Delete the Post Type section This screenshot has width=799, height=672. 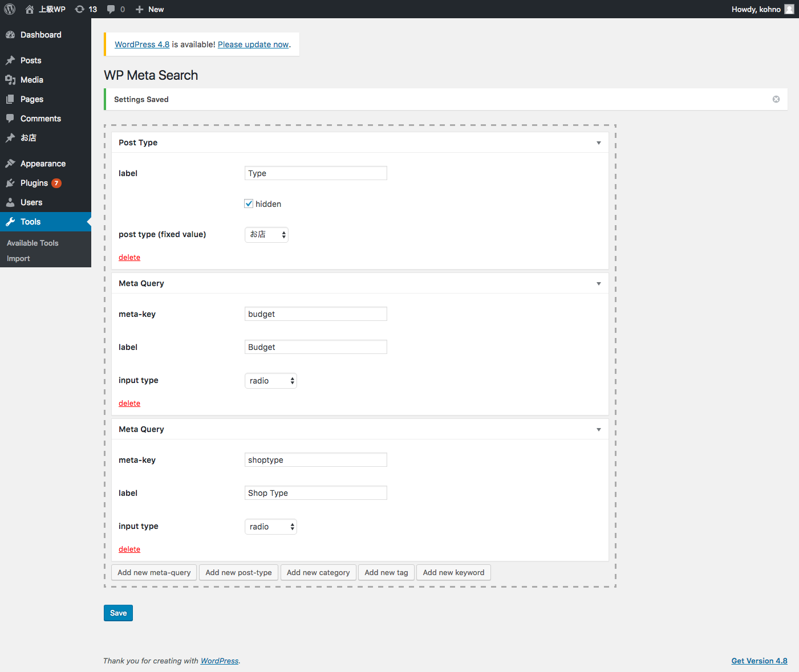129,257
